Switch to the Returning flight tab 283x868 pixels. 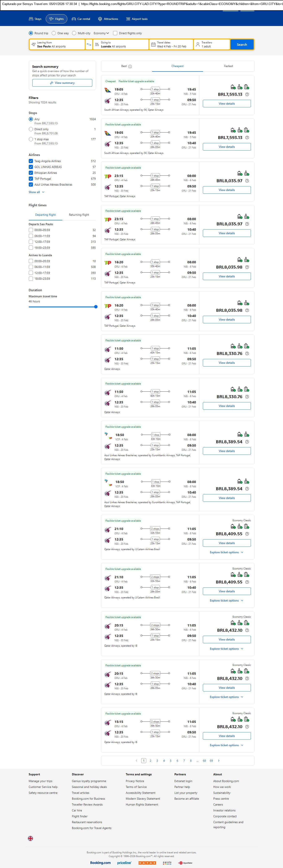[79, 215]
